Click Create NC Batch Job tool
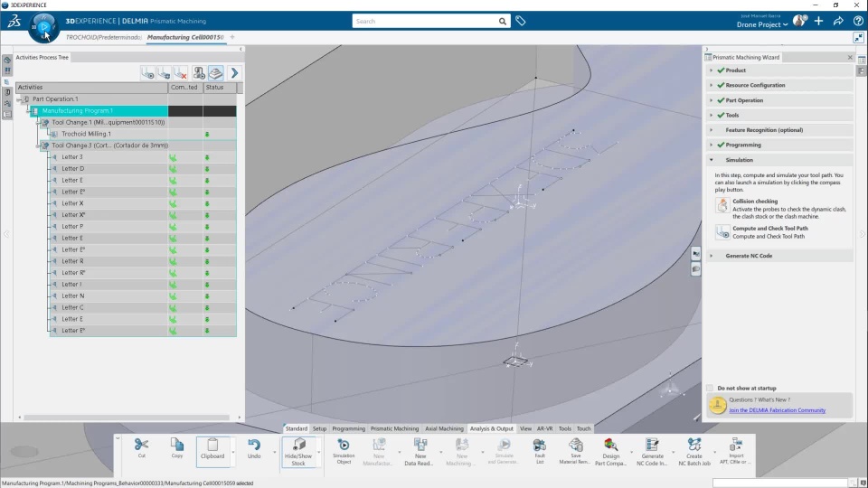 [694, 452]
